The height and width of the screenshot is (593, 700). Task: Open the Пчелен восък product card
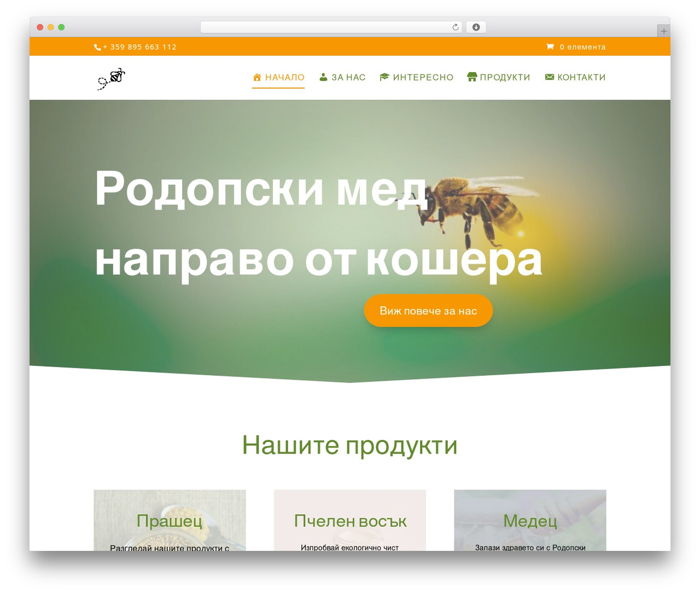(350, 520)
